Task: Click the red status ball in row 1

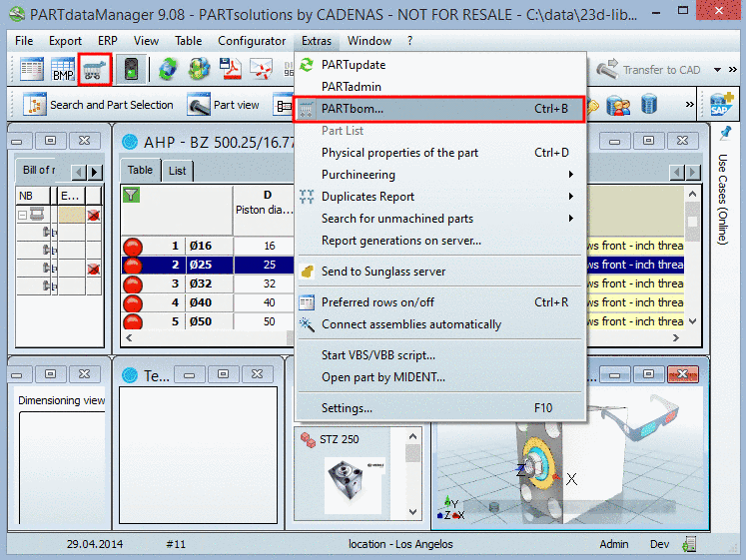Action: tap(133, 247)
